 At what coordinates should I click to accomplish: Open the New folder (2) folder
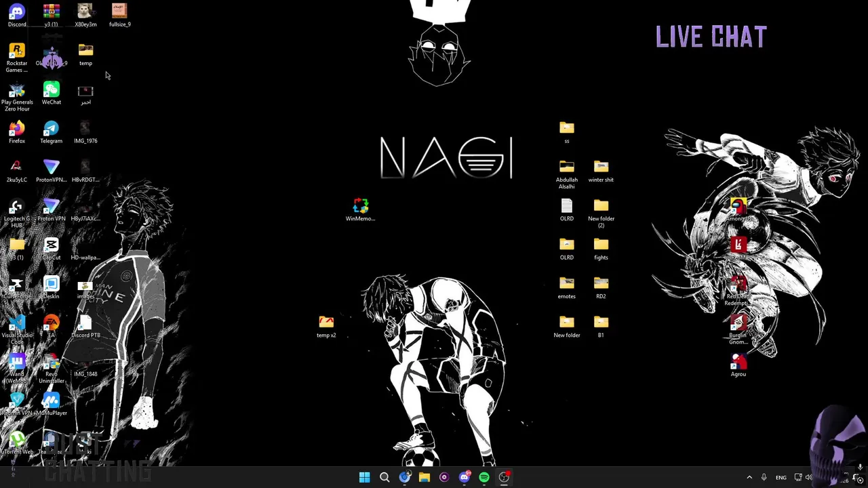(601, 213)
